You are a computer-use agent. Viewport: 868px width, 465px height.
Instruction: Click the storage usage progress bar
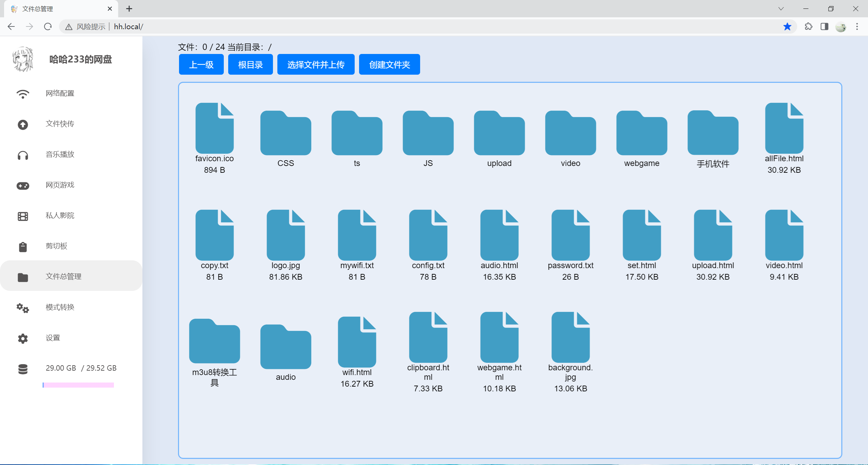tap(78, 385)
